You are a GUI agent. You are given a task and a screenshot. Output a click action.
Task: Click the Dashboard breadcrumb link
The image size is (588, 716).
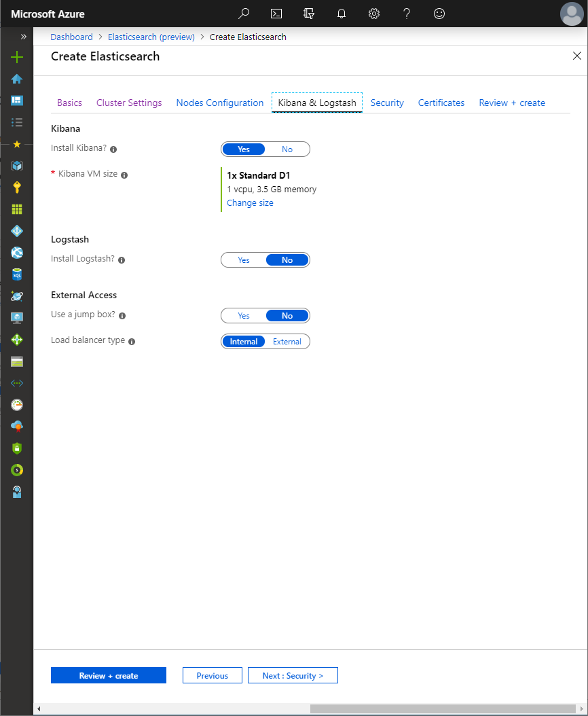point(71,37)
